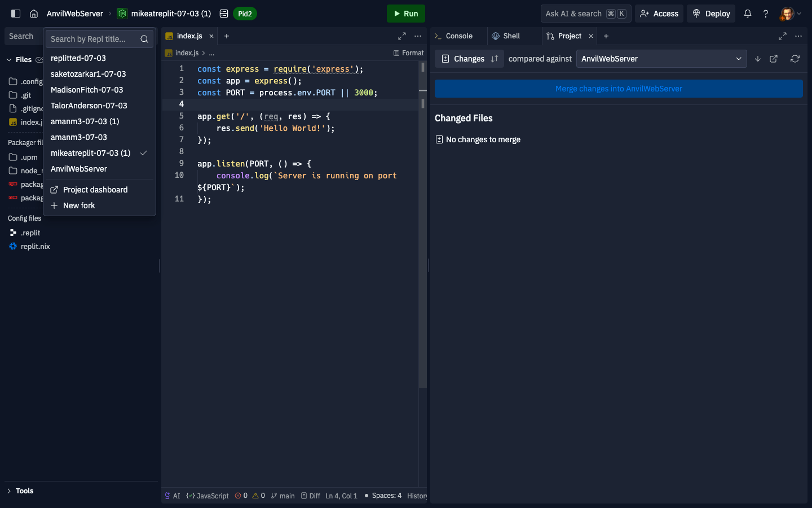Open Project dashboard
The height and width of the screenshot is (508, 812).
pyautogui.click(x=99, y=190)
